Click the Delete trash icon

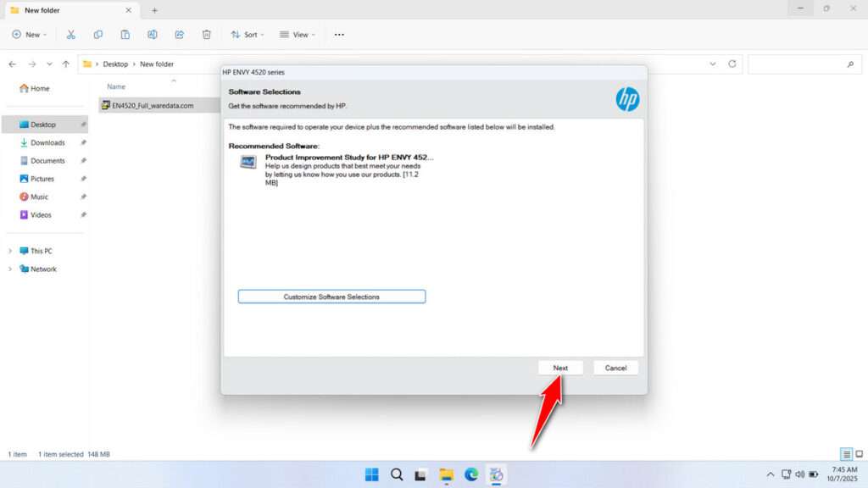click(205, 34)
